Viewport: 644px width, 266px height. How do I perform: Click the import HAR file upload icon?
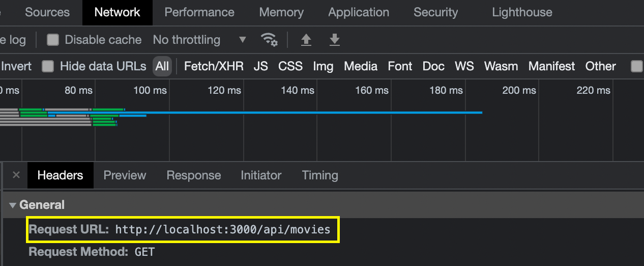point(306,39)
